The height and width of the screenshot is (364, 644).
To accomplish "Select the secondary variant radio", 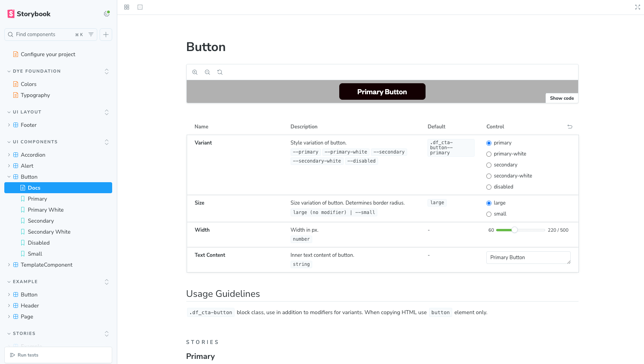I will pos(489,165).
